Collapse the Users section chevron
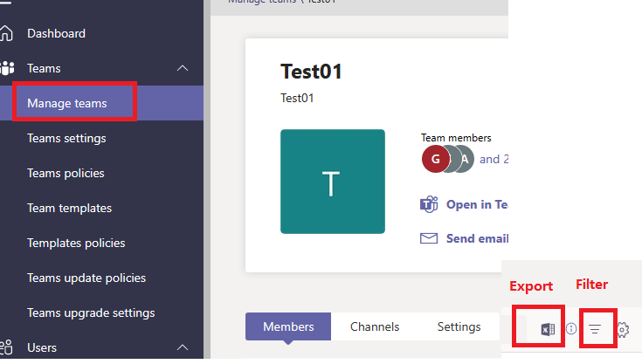The height and width of the screenshot is (364, 642). pos(183,347)
